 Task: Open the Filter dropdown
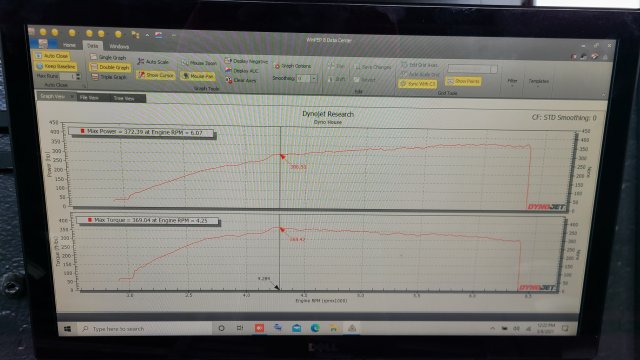[x=512, y=82]
